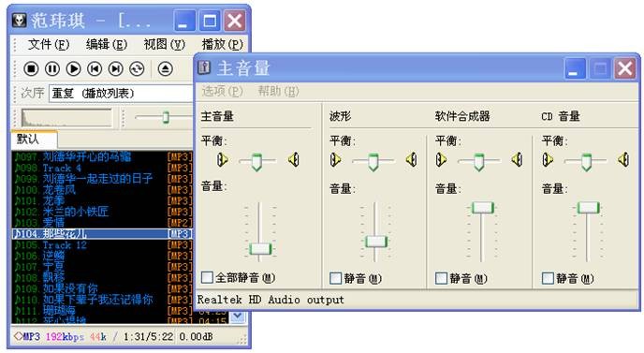Select track 106 逆鳞
Image resolution: width=644 pixels, height=353 pixels.
coord(102,256)
